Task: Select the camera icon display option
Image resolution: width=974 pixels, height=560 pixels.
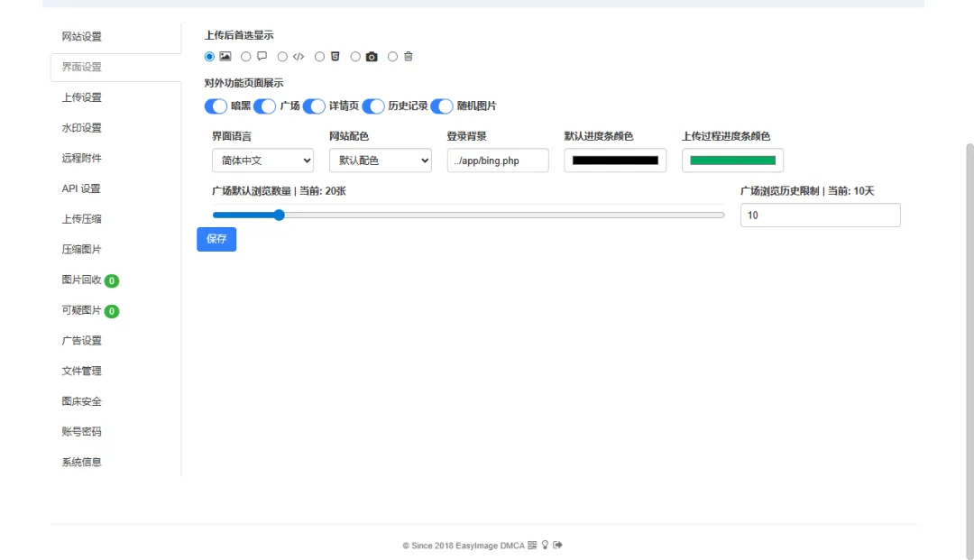Action: (x=356, y=57)
